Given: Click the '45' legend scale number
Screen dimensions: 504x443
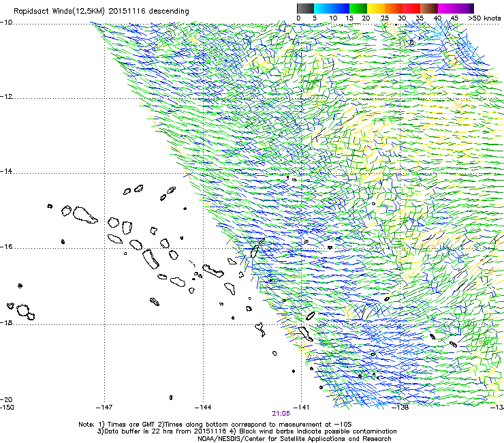Looking at the screenshot, I should click(454, 18).
